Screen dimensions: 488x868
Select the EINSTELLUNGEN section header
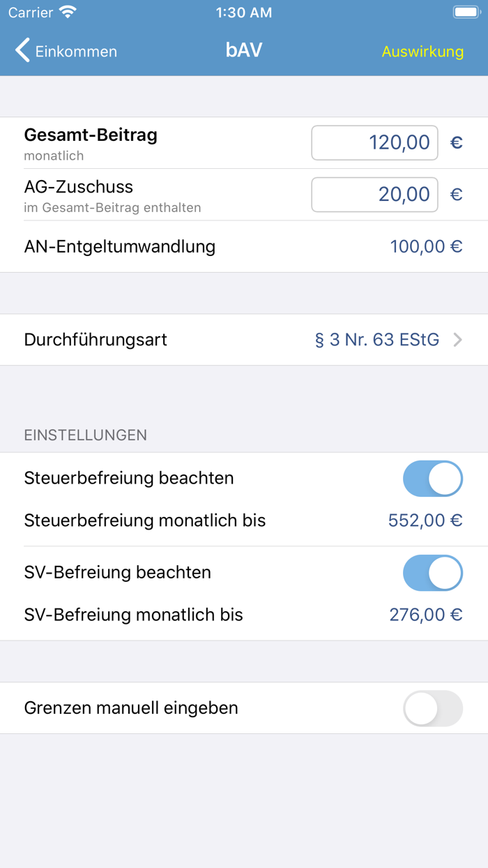85,435
